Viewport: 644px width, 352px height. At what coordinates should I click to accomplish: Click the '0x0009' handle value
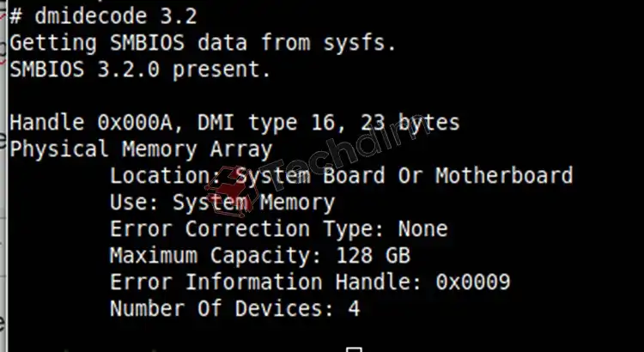[473, 282]
